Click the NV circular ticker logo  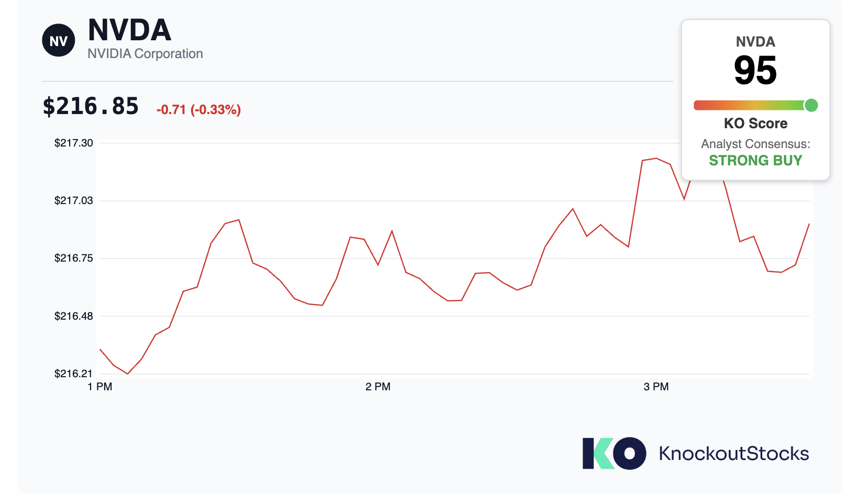pos(59,40)
